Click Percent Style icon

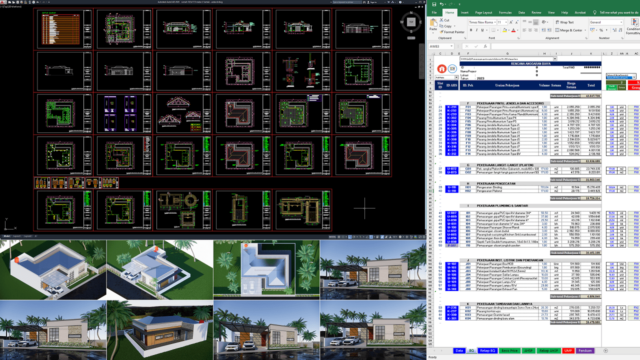pos(601,30)
